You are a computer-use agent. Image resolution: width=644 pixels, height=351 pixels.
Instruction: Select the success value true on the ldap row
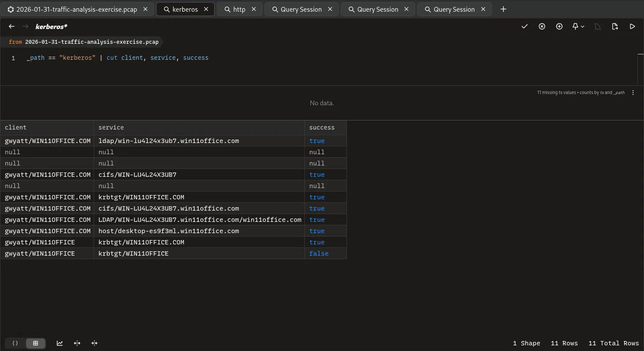tap(317, 140)
